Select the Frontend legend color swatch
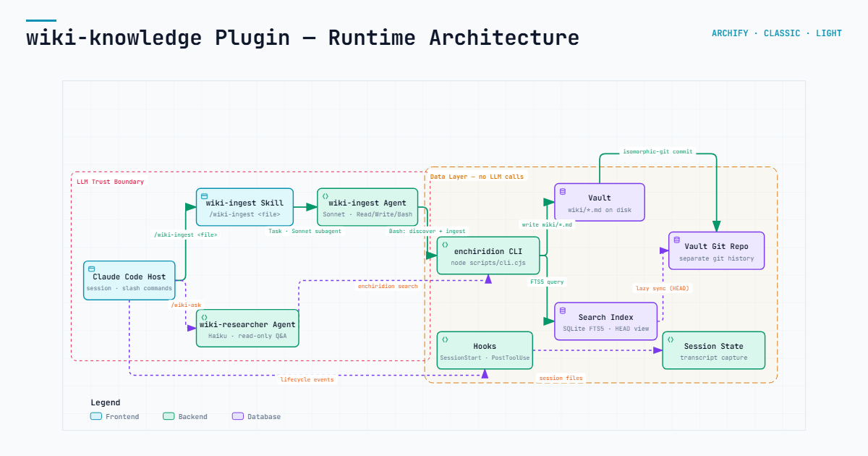The image size is (868, 456). pos(96,416)
